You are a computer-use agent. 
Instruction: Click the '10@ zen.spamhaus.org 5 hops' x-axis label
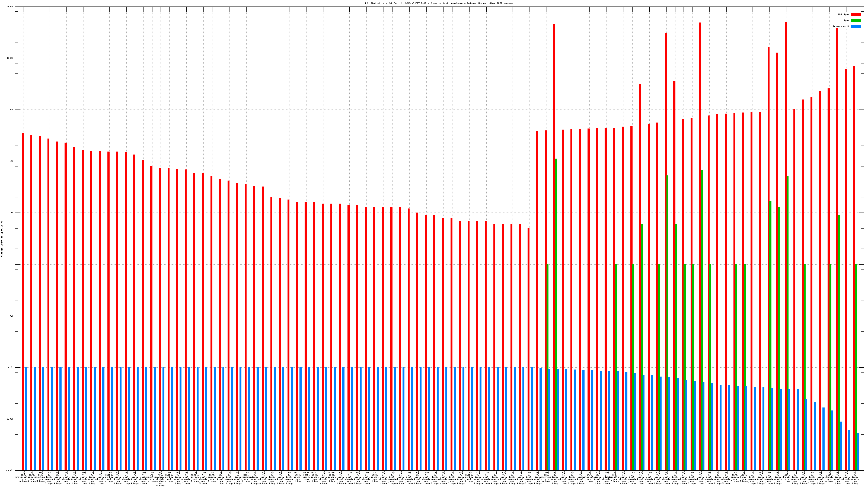tap(41, 477)
